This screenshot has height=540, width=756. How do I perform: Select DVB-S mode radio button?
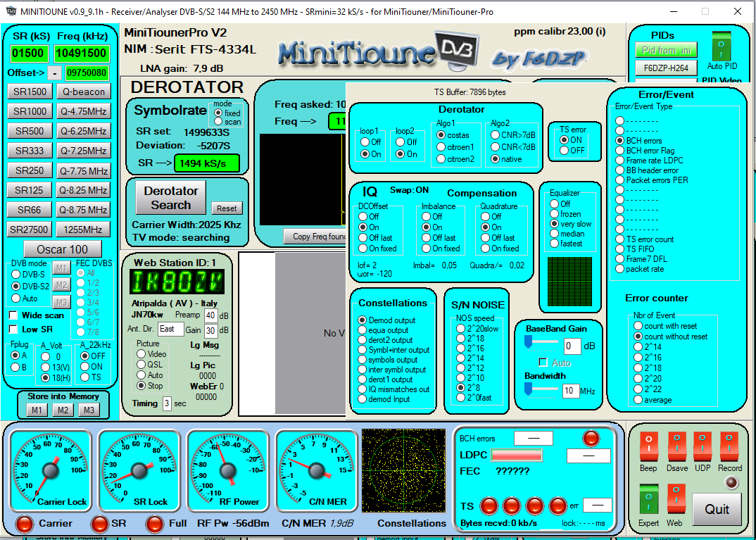[16, 274]
